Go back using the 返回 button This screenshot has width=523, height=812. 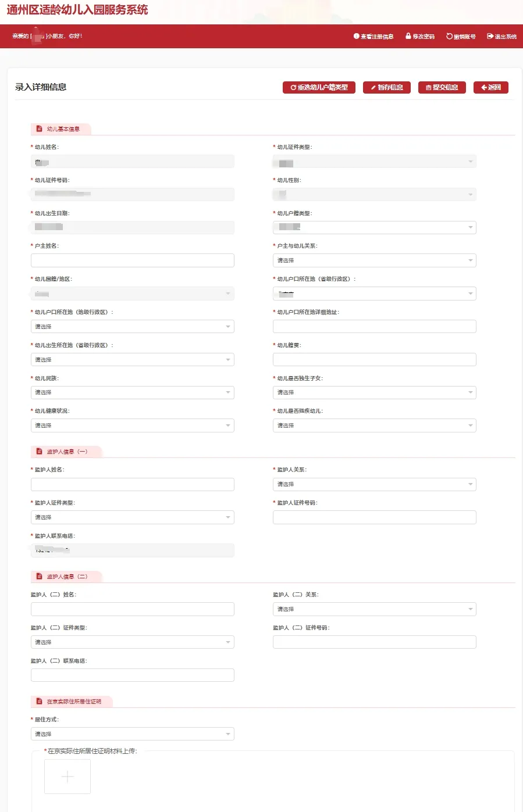[491, 87]
